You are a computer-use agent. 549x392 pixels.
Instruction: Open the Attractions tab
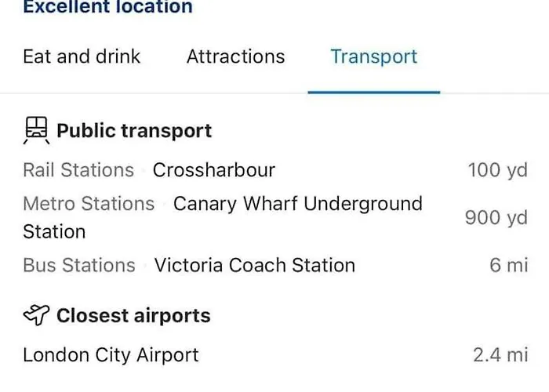(x=235, y=56)
